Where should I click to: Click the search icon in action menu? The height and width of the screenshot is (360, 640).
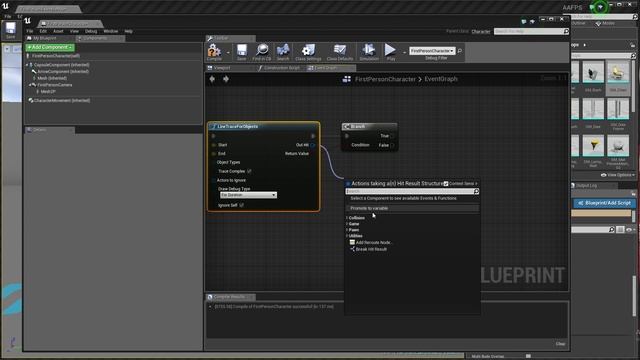coord(476,191)
